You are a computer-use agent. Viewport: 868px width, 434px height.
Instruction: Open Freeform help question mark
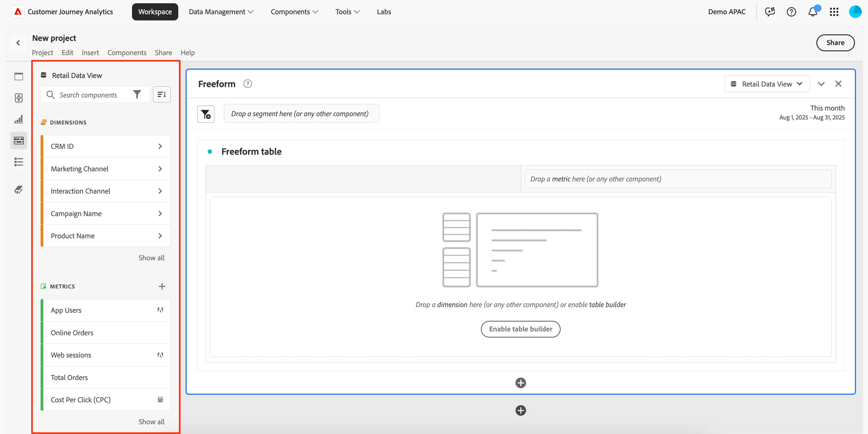pyautogui.click(x=248, y=84)
